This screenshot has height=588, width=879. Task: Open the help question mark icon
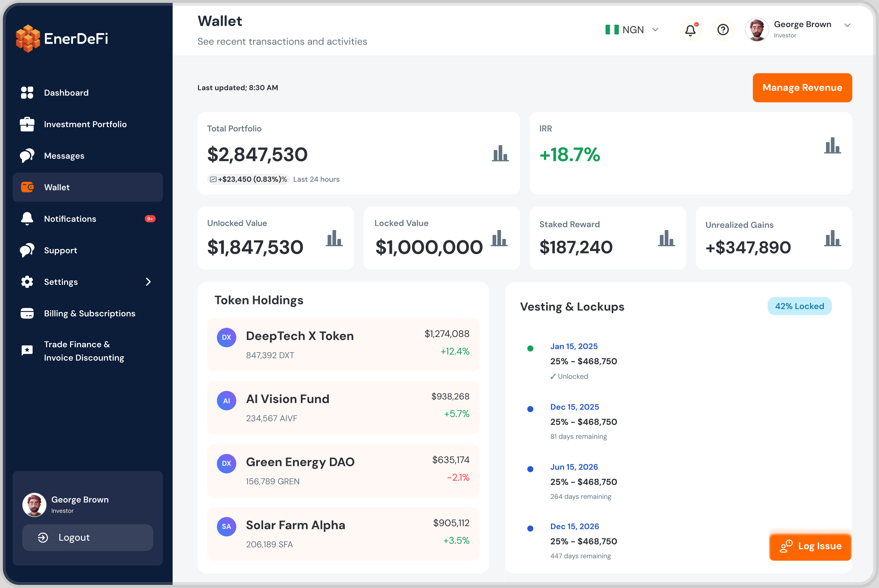[723, 30]
